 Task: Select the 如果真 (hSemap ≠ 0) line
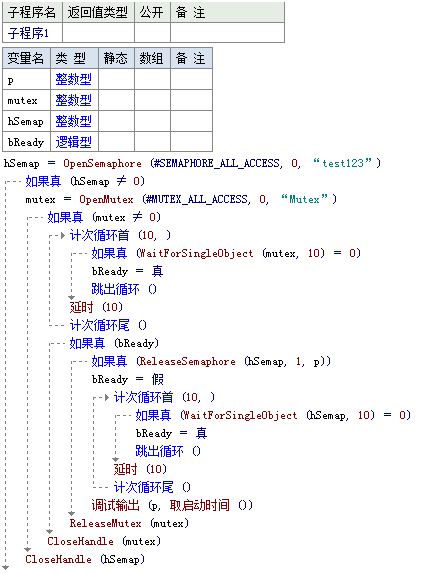[85, 181]
